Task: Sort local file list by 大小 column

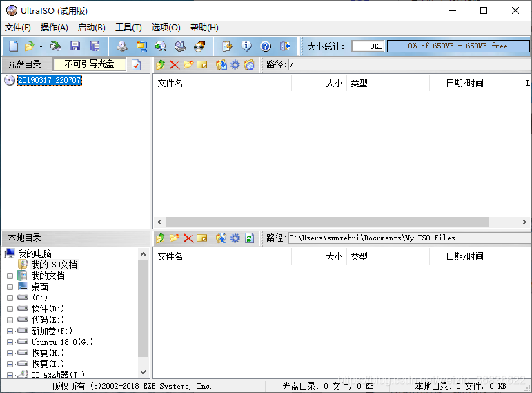Action: [x=319, y=256]
